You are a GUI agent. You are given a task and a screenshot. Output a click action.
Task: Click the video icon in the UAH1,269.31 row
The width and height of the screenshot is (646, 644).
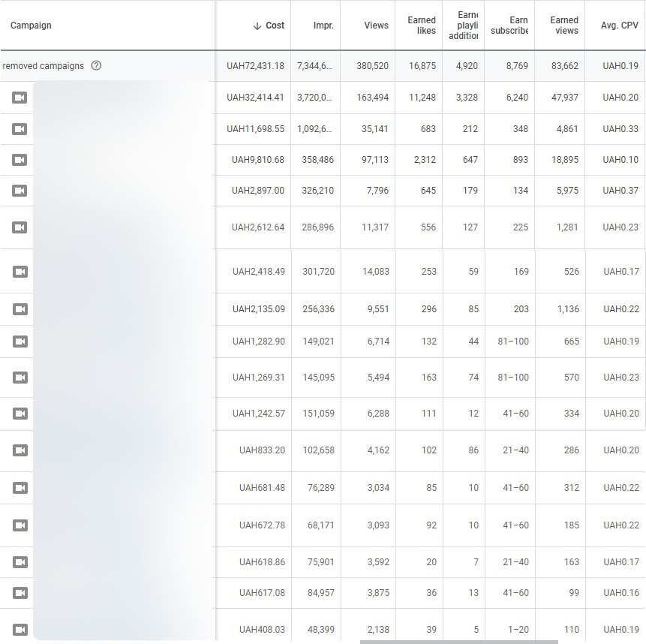[x=20, y=378]
